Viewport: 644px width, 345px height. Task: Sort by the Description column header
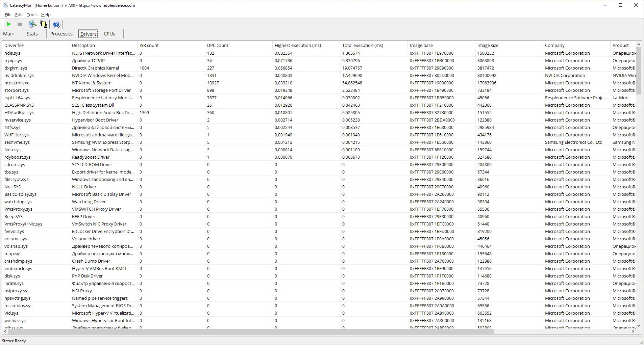[103, 45]
